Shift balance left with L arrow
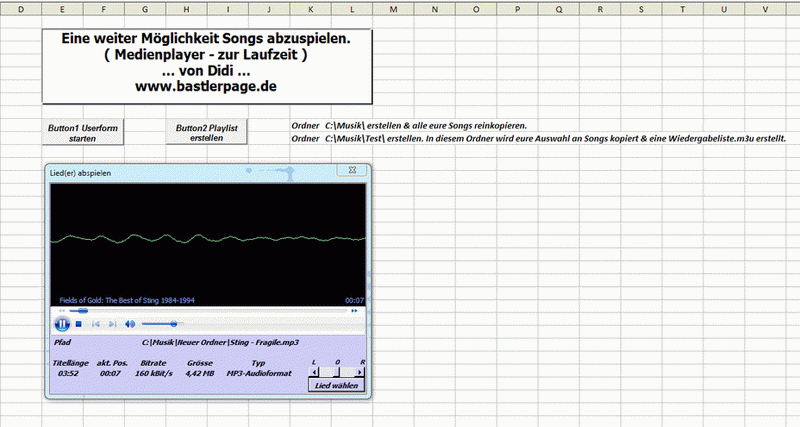Image resolution: width=800 pixels, height=427 pixels. coord(314,372)
